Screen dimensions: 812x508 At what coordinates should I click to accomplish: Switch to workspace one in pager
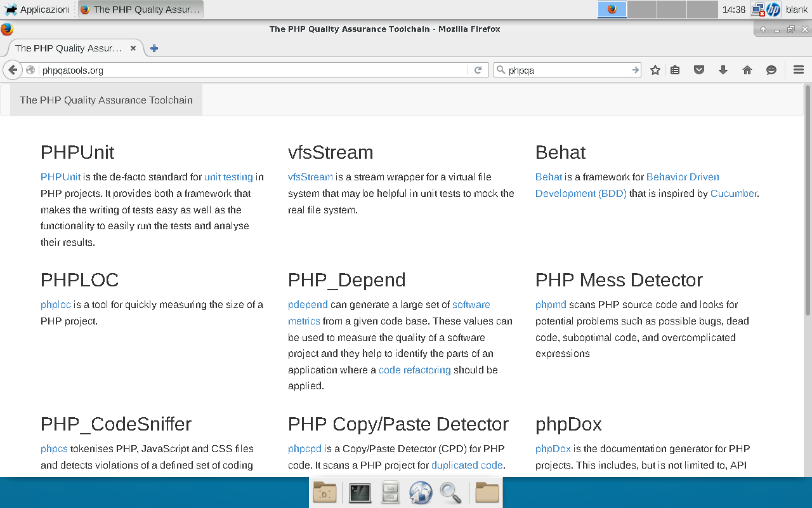[612, 10]
